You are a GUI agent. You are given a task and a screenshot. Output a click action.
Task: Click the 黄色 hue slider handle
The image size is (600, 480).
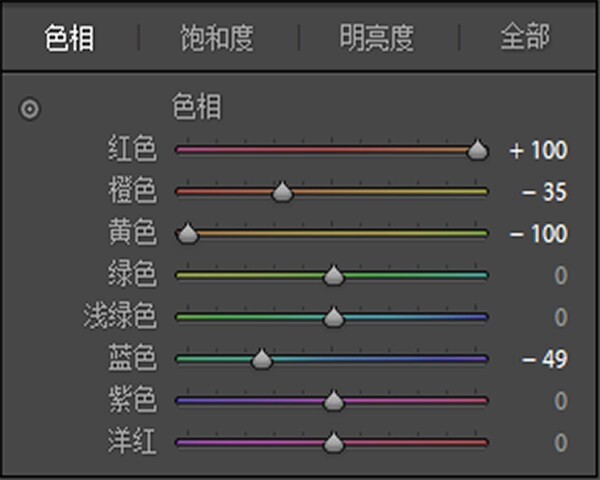click(188, 233)
